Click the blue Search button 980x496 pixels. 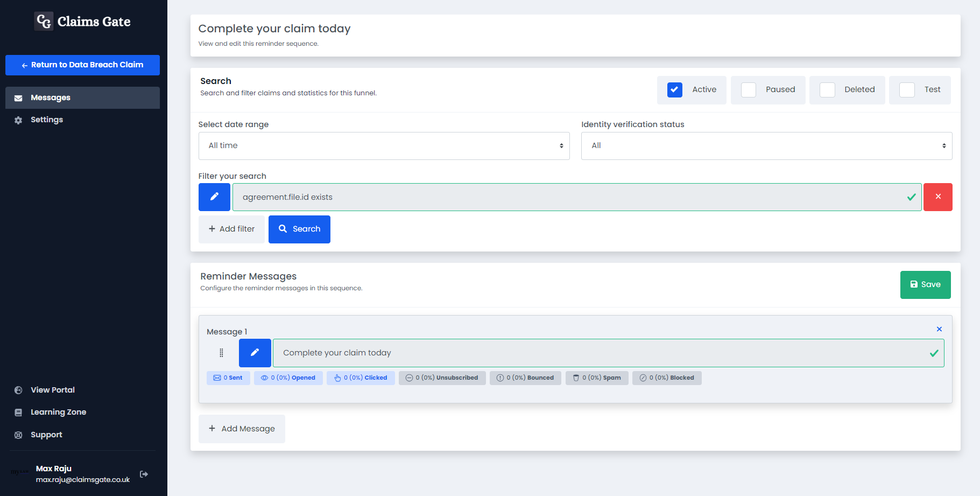click(299, 229)
